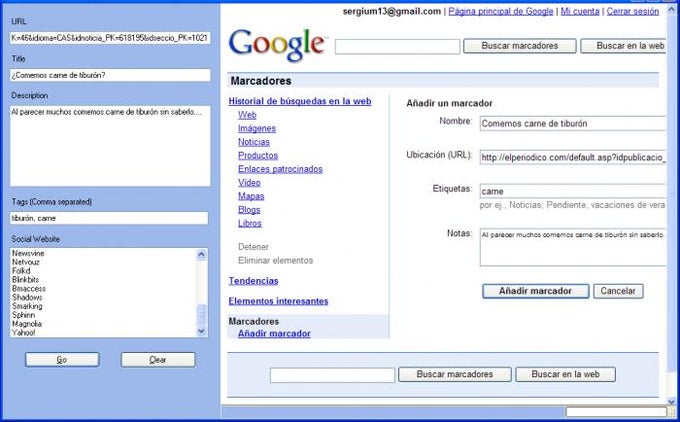The width and height of the screenshot is (680, 422).
Task: Click the top search input box
Action: coord(397,46)
